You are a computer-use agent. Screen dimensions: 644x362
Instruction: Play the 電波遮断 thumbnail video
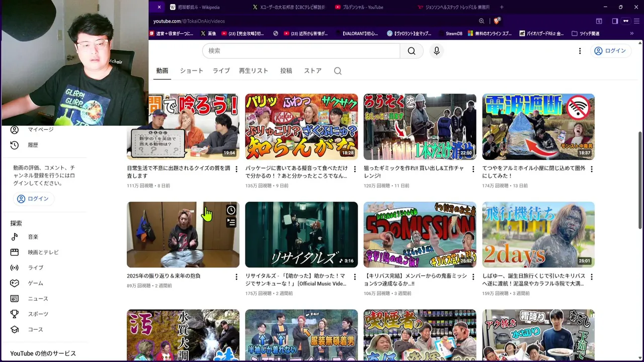point(538,127)
